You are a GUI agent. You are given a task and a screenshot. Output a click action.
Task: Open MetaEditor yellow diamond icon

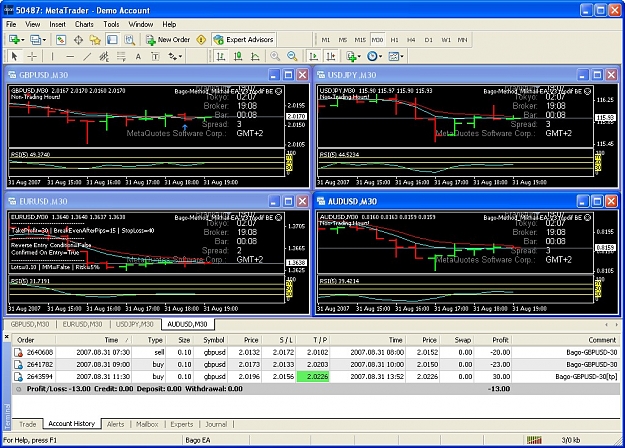pyautogui.click(x=201, y=40)
